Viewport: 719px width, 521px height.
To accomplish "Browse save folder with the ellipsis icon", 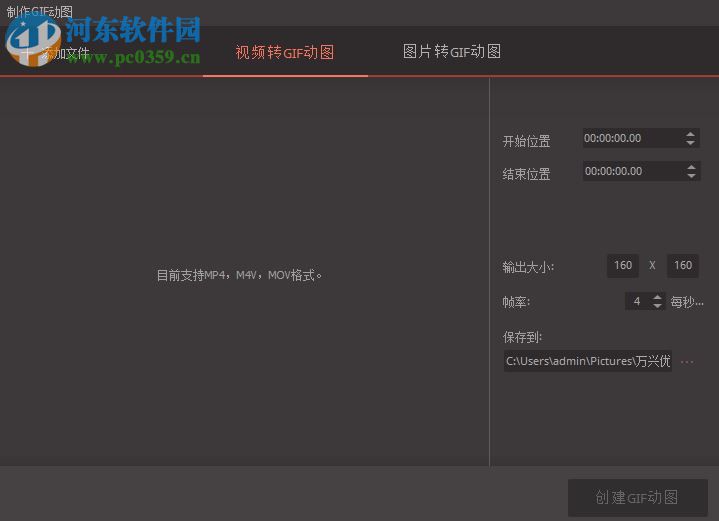I will pyautogui.click(x=687, y=362).
